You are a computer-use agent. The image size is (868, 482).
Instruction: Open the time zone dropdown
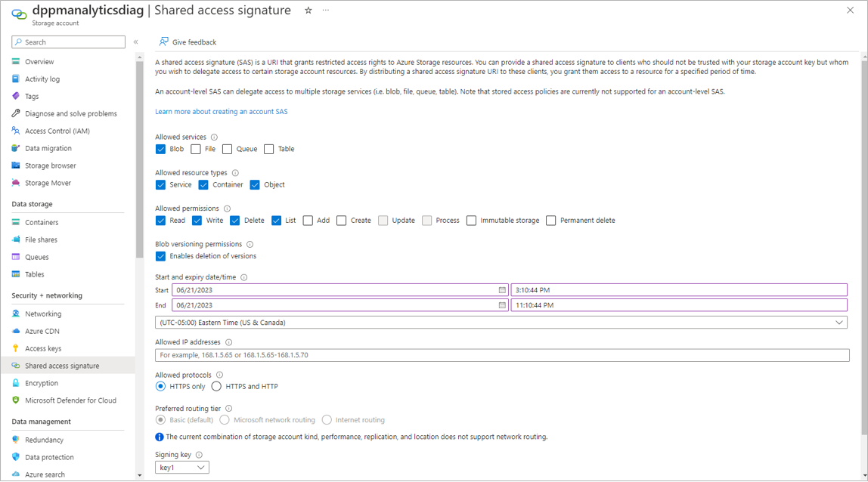[501, 323]
